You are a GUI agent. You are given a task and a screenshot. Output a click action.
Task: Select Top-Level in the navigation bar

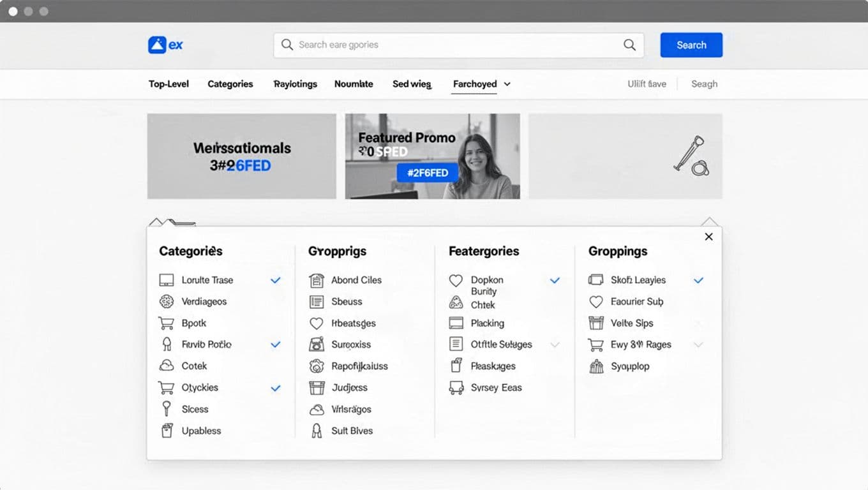point(168,84)
